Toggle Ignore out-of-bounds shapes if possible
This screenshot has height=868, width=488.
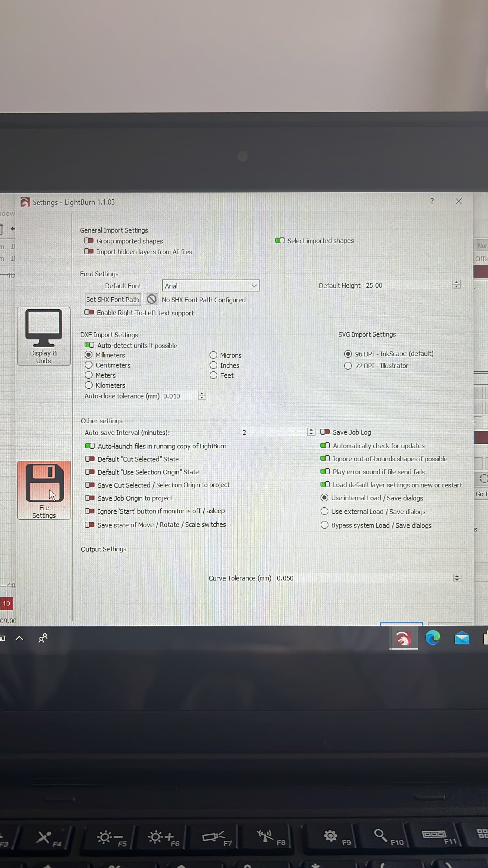325,459
